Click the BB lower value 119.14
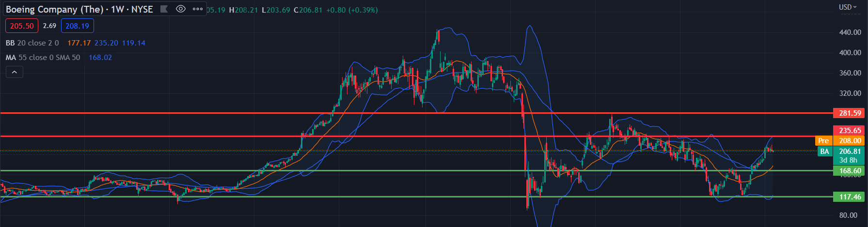Image resolution: width=868 pixels, height=227 pixels. tap(133, 43)
